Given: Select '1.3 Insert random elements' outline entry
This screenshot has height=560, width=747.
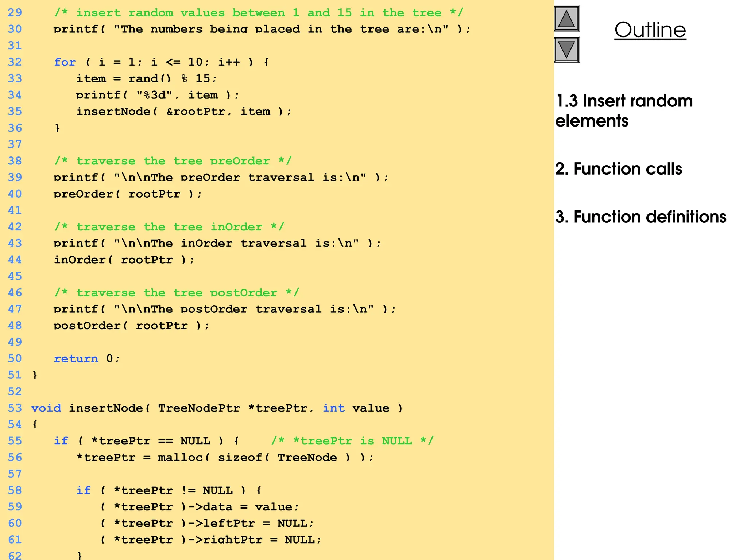Looking at the screenshot, I should click(624, 110).
